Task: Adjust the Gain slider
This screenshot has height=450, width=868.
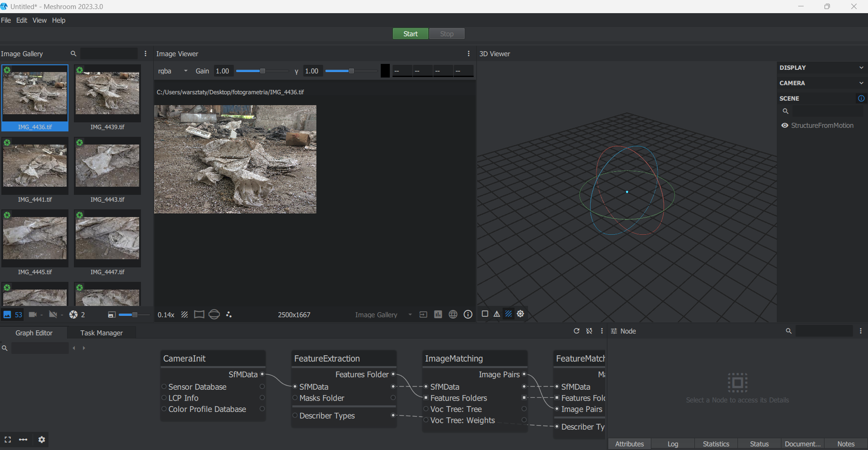Action: [x=262, y=71]
